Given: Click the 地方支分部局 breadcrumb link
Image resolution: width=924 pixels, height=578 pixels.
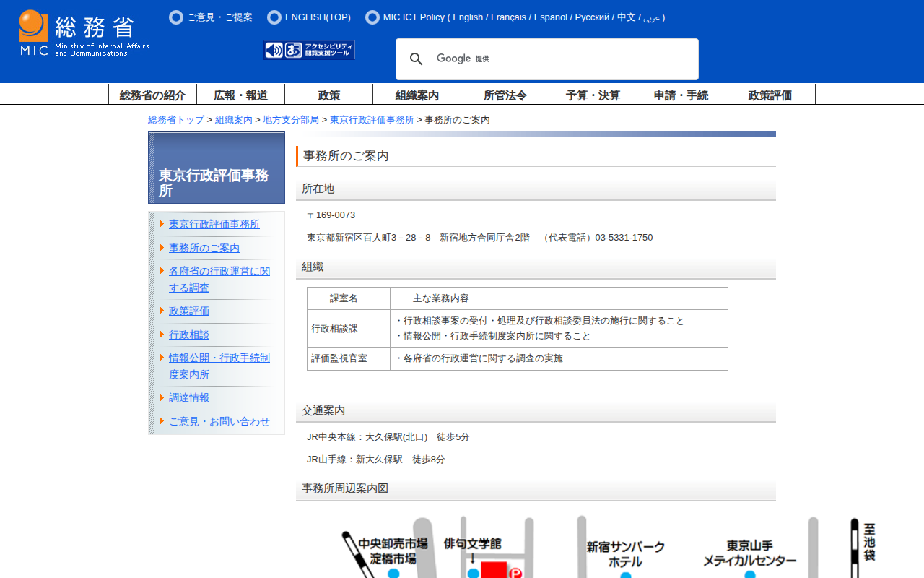Looking at the screenshot, I should [x=291, y=120].
